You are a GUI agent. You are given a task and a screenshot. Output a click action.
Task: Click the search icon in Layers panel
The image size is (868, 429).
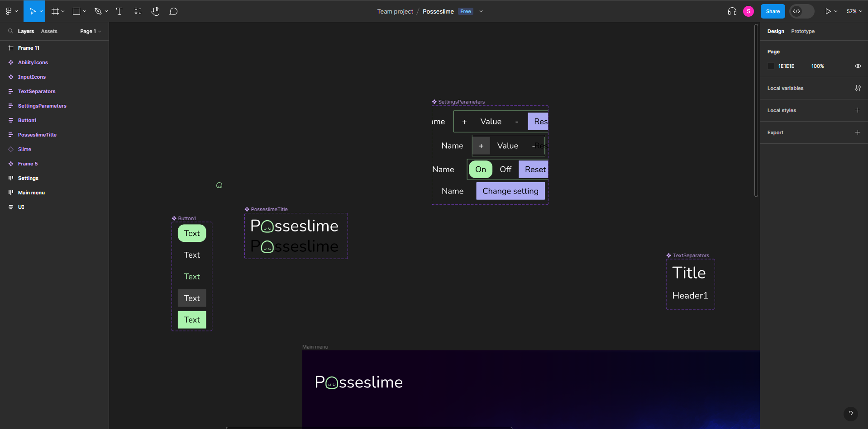pos(10,31)
